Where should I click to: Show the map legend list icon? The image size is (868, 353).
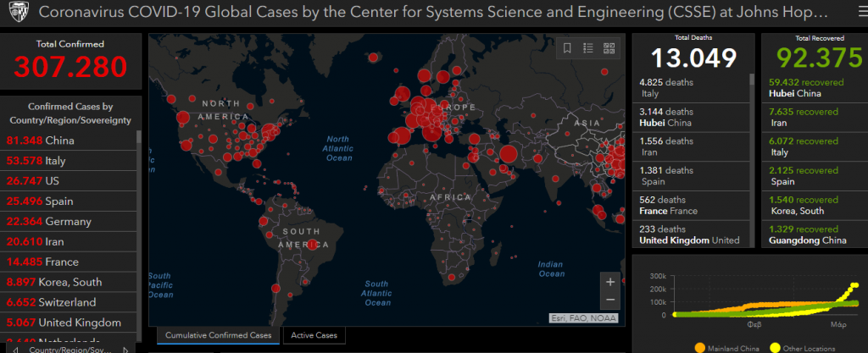pyautogui.click(x=588, y=48)
